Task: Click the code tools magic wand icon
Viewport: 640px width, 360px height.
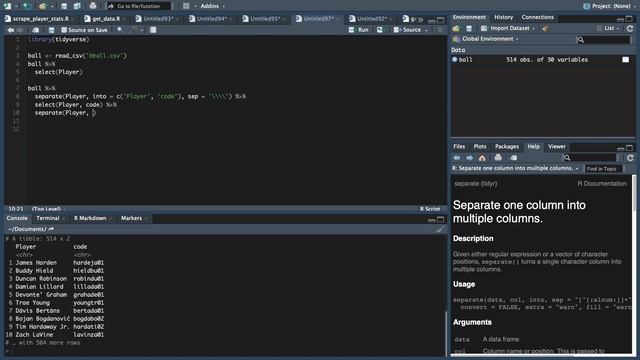Action: (133, 30)
